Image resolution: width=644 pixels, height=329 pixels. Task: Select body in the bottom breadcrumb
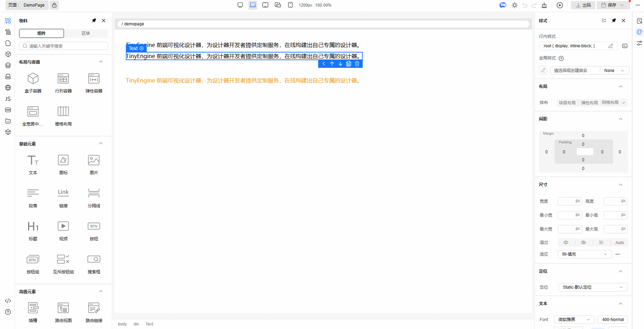tap(122, 324)
